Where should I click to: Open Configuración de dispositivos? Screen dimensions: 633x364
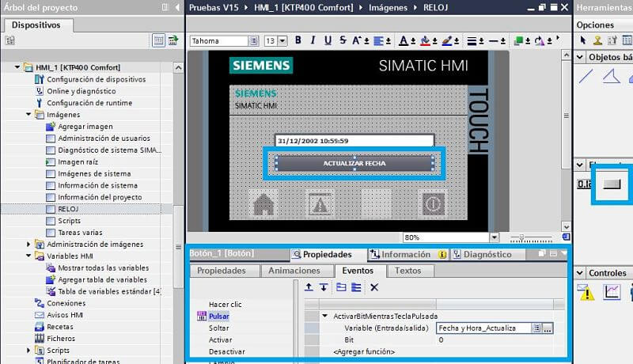96,79
